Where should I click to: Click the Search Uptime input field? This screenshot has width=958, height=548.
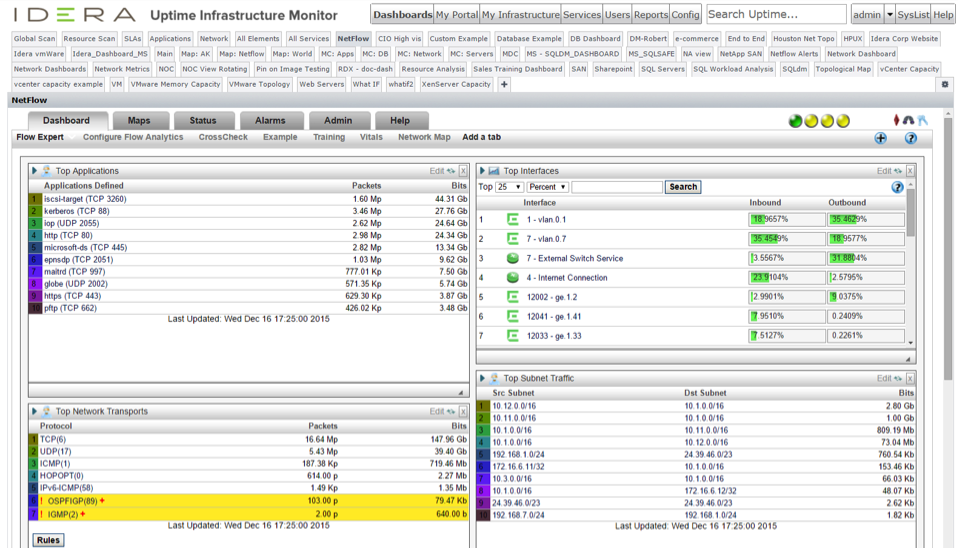tap(776, 14)
